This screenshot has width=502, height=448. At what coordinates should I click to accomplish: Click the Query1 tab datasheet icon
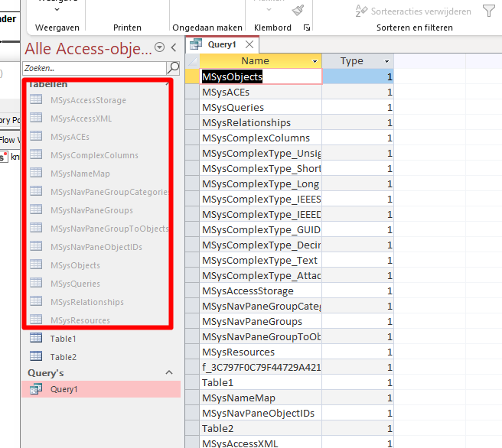(x=196, y=44)
